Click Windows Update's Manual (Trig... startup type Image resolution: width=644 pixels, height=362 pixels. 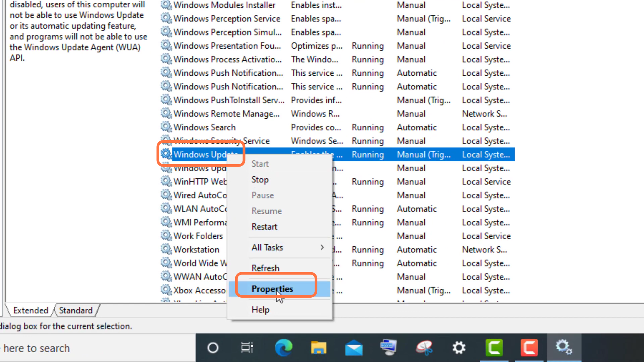click(x=424, y=155)
